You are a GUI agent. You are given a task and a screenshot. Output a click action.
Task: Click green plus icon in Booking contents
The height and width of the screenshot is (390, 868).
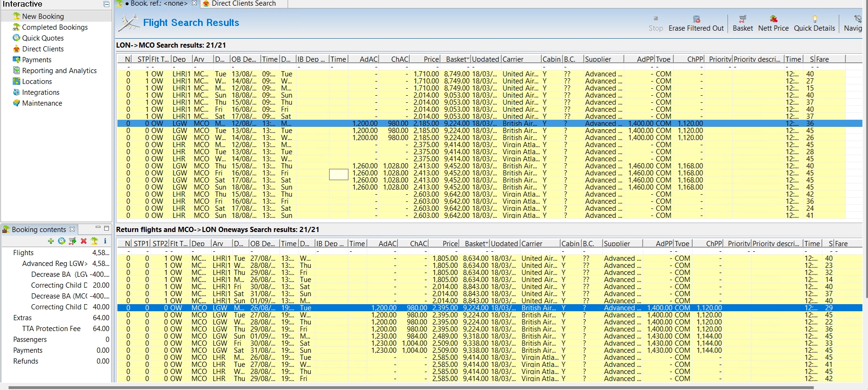pyautogui.click(x=51, y=241)
